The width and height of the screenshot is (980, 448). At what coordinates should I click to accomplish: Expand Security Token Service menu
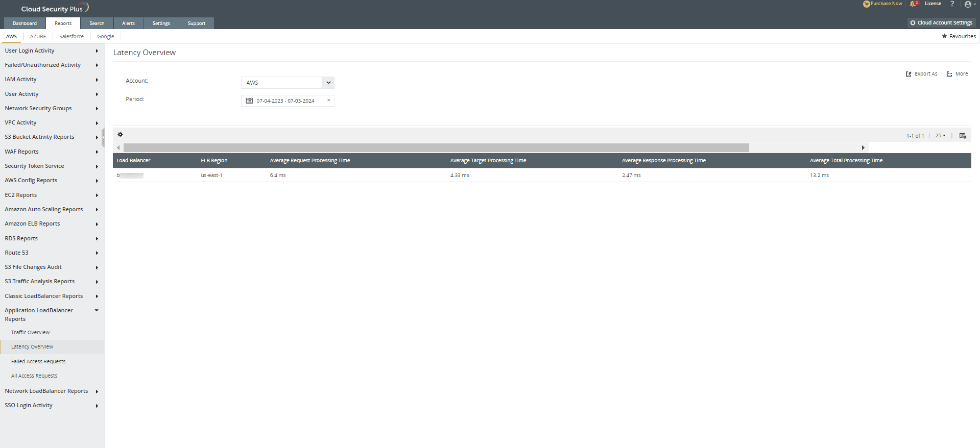click(52, 166)
